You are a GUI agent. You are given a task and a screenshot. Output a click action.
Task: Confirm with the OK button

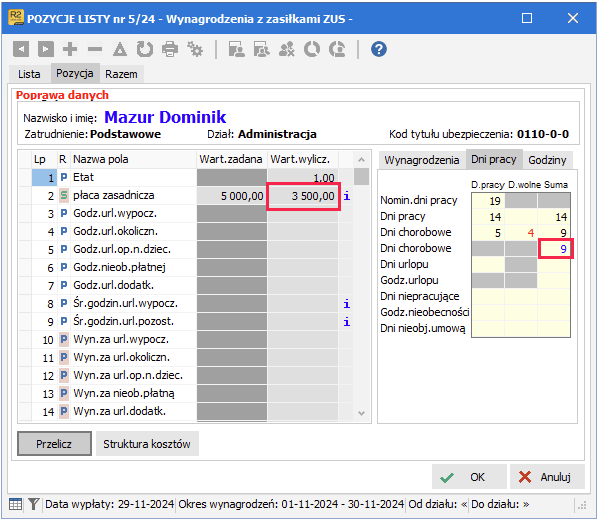pos(469,477)
